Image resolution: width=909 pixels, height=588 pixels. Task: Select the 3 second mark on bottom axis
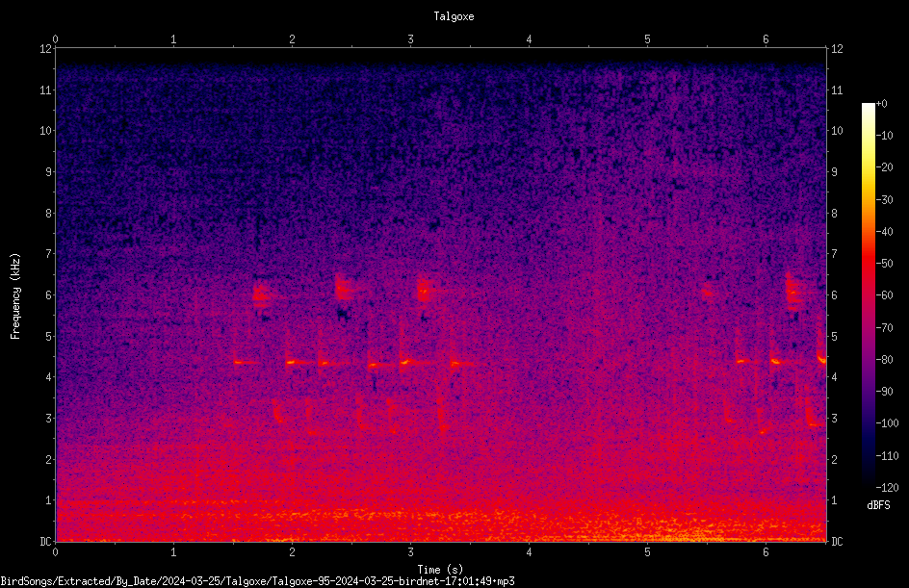pos(410,552)
